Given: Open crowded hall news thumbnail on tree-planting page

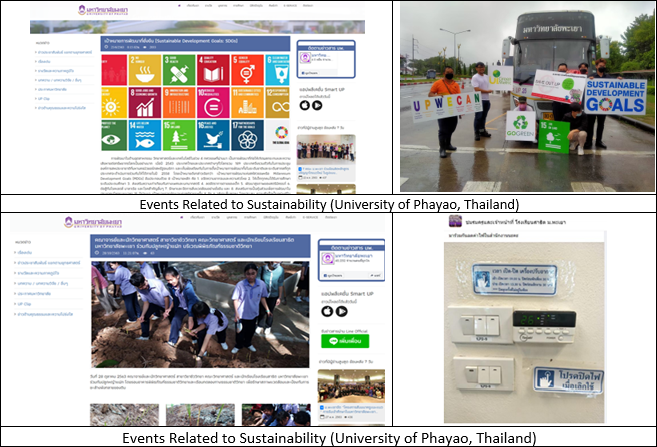Looking at the screenshot, I should point(351,386).
